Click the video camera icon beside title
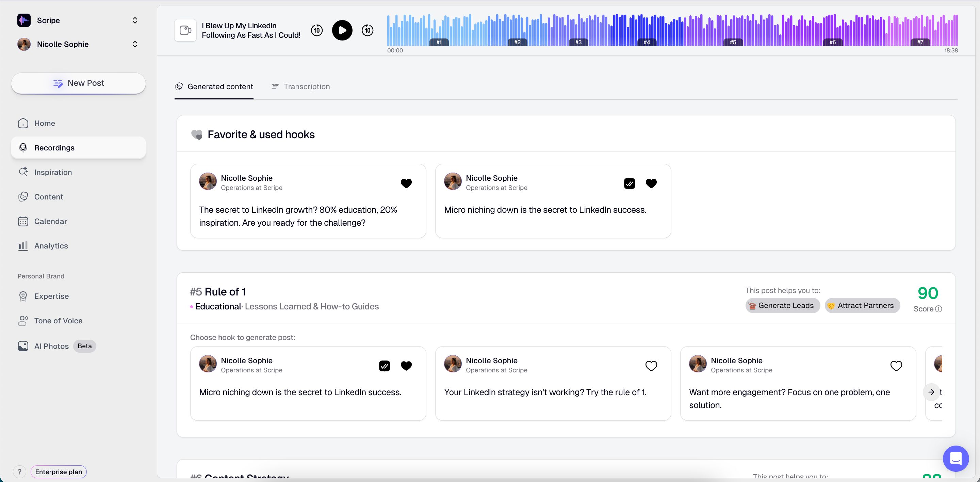 185,30
